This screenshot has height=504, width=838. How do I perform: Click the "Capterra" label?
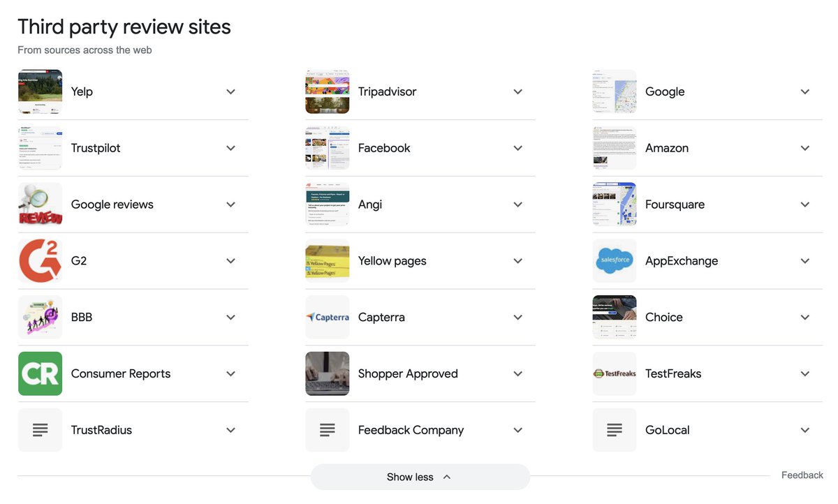point(381,318)
